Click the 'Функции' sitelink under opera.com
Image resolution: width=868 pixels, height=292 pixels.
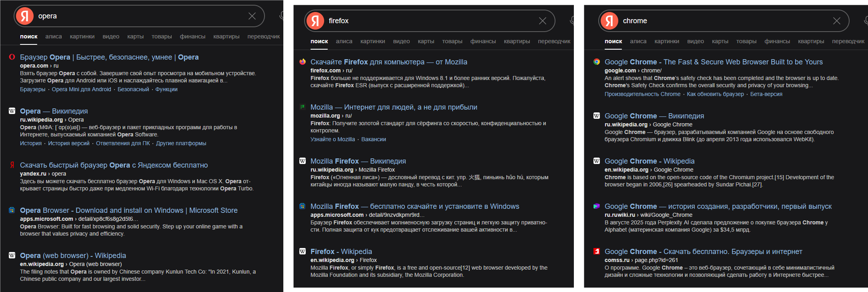tap(166, 89)
